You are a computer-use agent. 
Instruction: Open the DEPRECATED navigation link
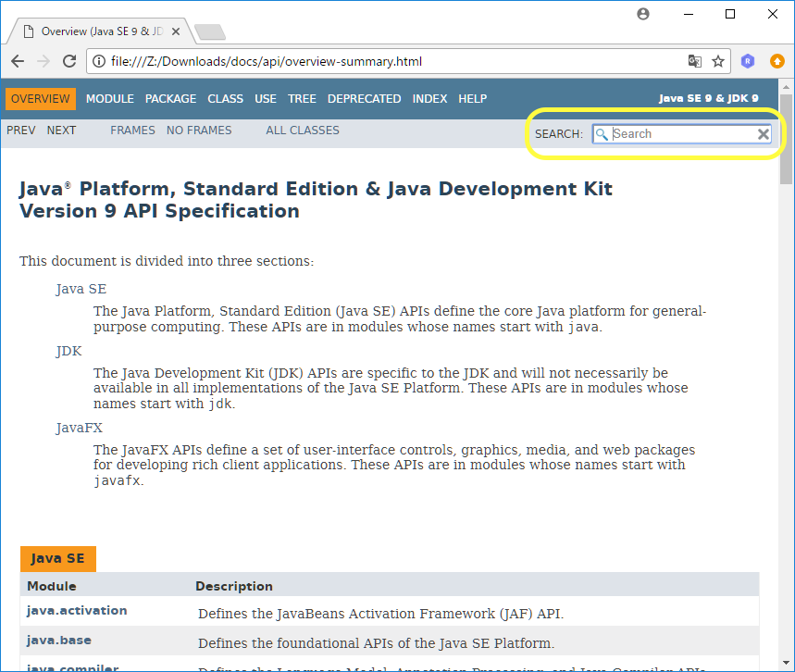(x=364, y=99)
